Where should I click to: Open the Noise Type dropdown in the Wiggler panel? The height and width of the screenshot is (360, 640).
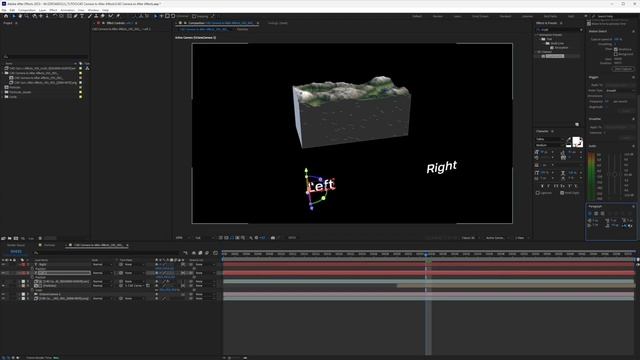tap(620, 90)
